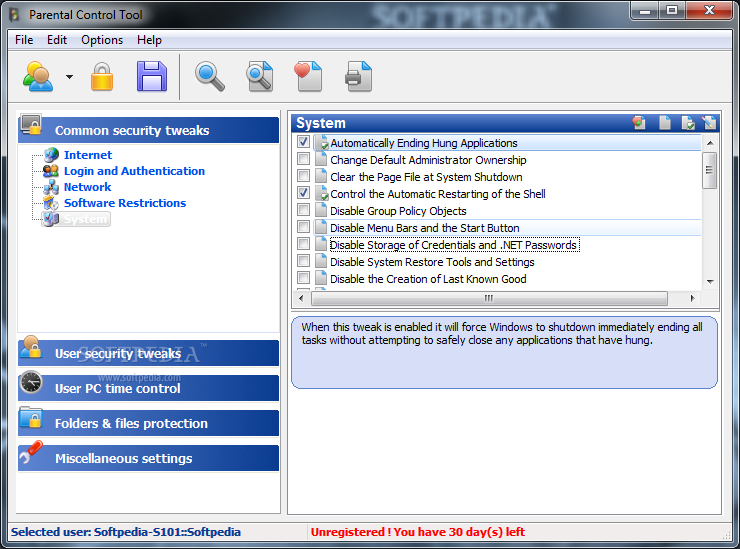
Task: Click the clock icon of User PC time control
Action: coord(32,383)
